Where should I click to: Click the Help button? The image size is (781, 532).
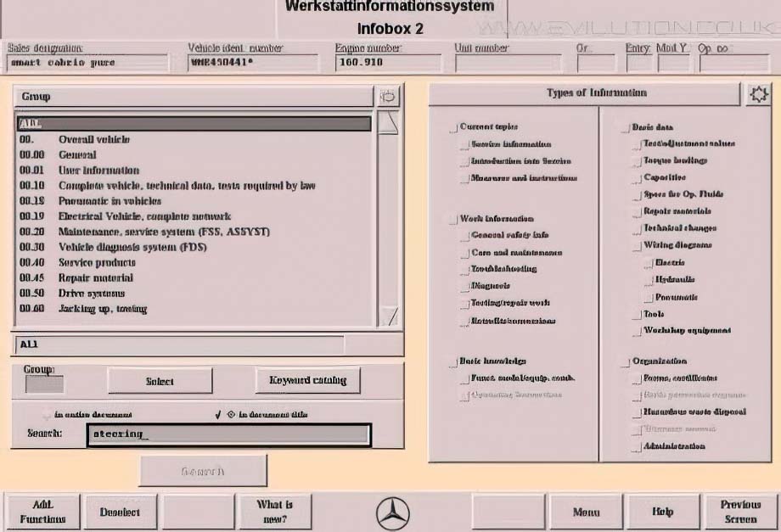click(x=663, y=512)
